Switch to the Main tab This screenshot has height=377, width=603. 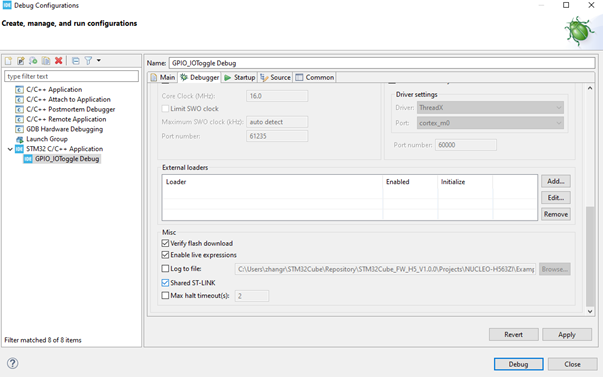[x=163, y=77]
